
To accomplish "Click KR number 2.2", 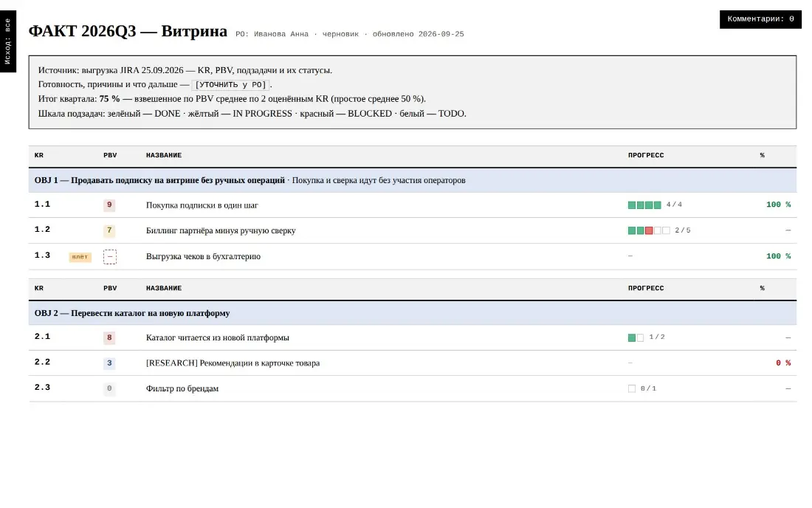I will (x=43, y=362).
